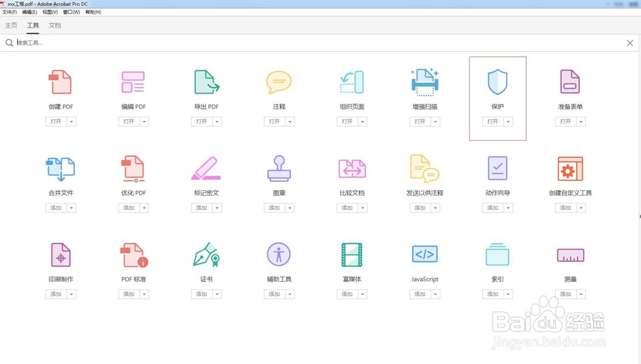This screenshot has width=641, height=364.
Task: Expand the dropdown arrow under 保护
Action: tap(508, 122)
